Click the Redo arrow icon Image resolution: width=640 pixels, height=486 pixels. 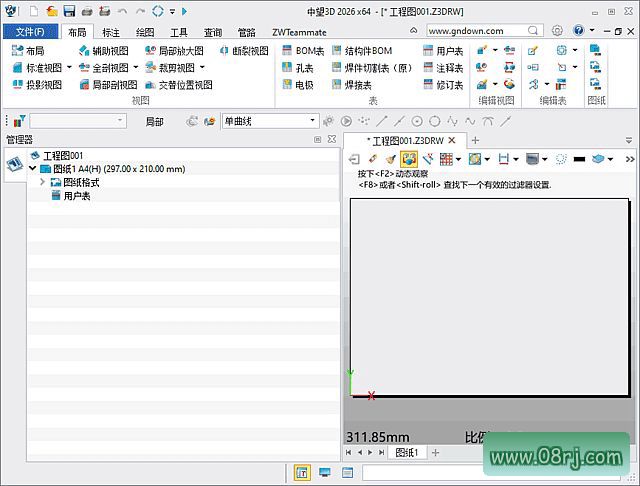[x=140, y=11]
